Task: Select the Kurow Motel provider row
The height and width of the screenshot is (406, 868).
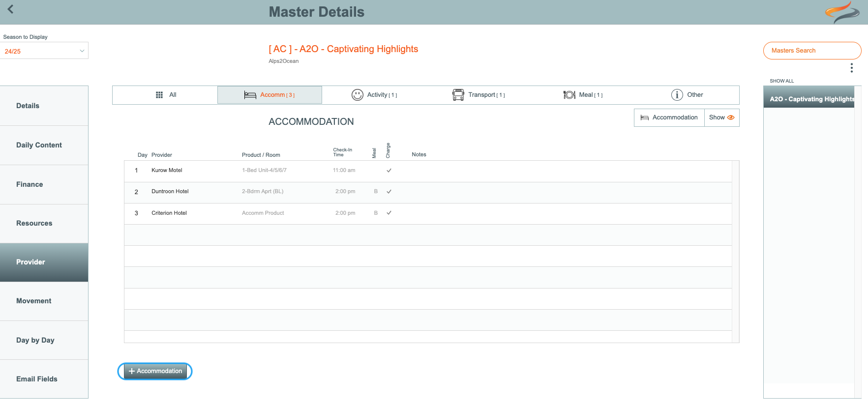Action: (x=428, y=171)
